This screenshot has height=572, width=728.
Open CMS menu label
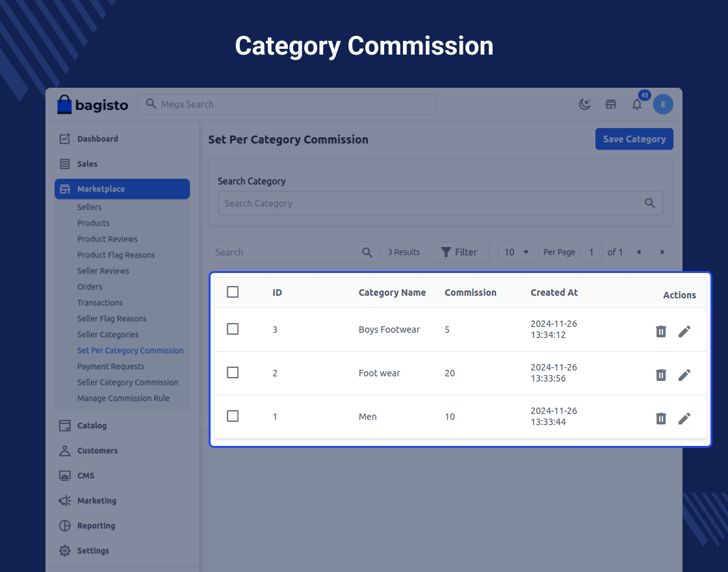[x=85, y=475]
